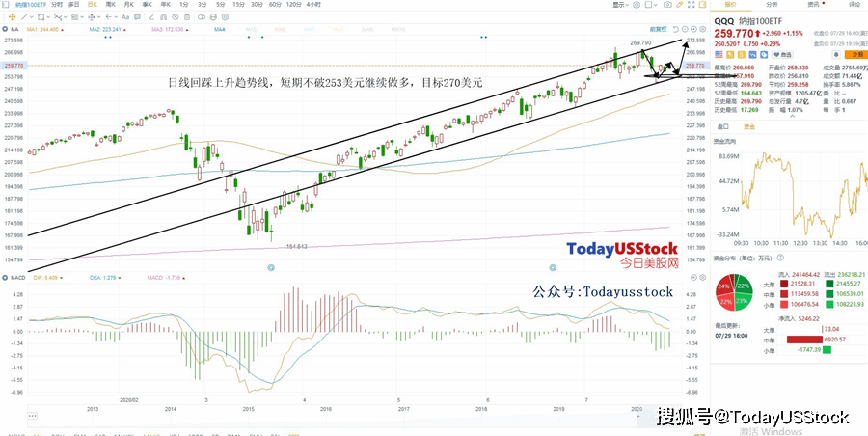868x436 pixels.
Task: Open the 资讯 news tab
Action: point(813,5)
